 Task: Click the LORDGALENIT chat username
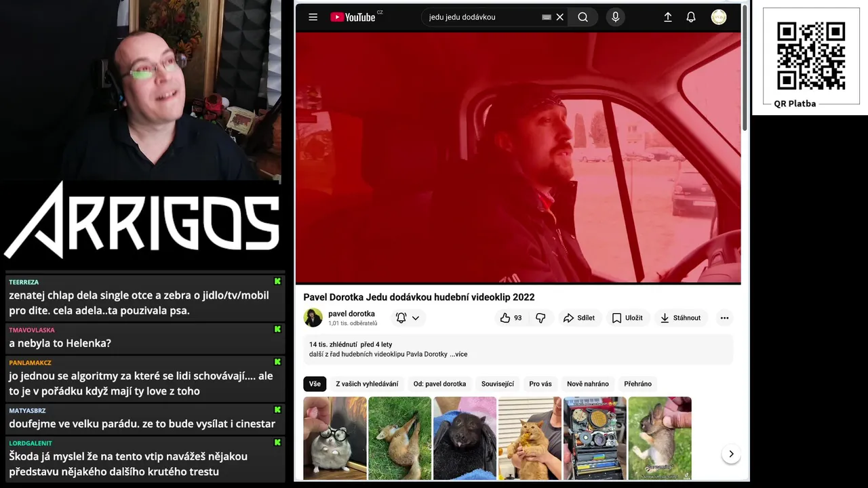[31, 443]
